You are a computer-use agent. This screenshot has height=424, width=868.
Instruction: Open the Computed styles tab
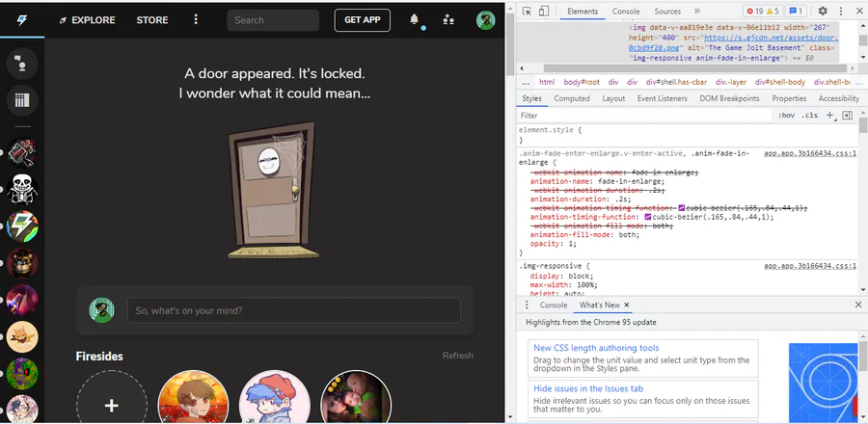coord(572,98)
